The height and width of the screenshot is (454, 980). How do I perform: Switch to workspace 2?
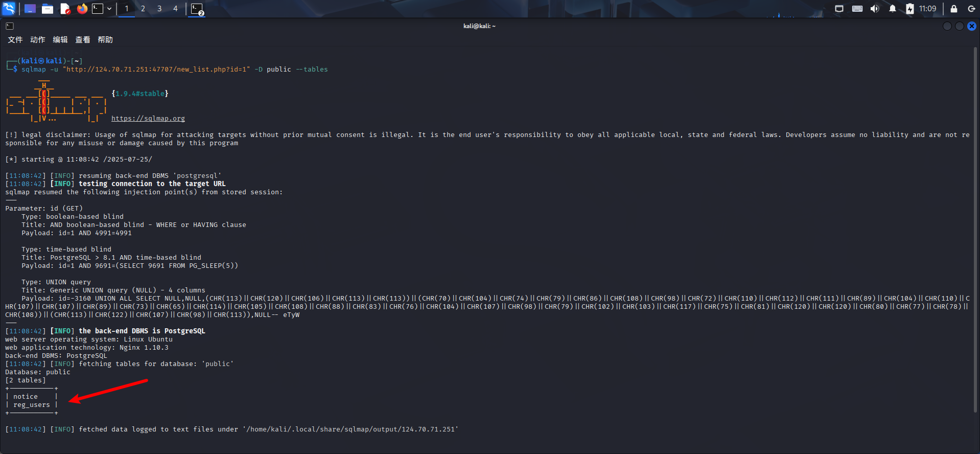pos(143,9)
